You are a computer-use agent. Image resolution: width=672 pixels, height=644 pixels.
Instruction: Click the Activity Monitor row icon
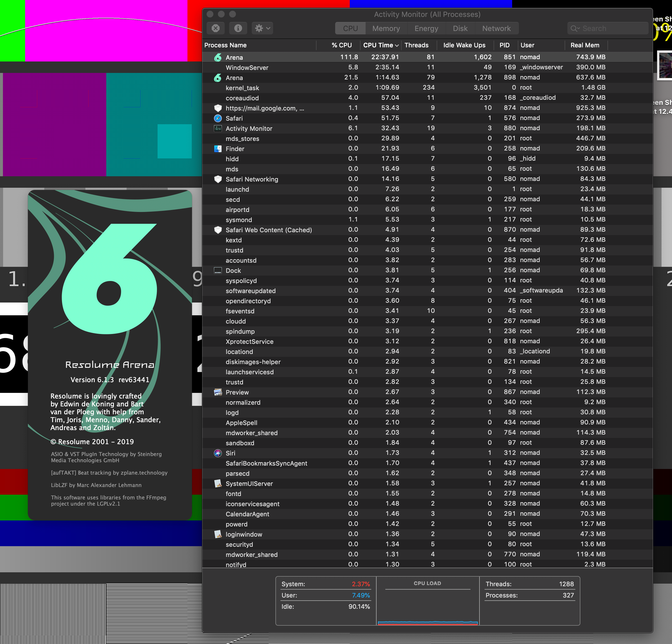[x=218, y=129]
